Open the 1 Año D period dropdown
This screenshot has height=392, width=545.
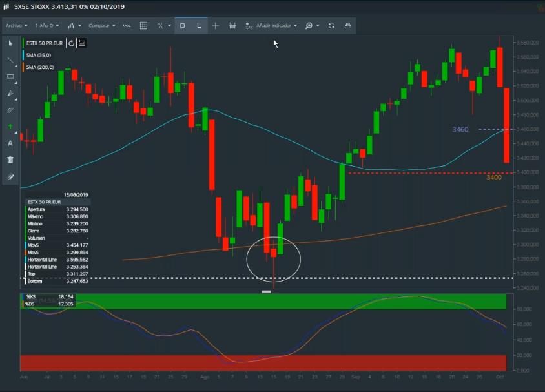47,26
